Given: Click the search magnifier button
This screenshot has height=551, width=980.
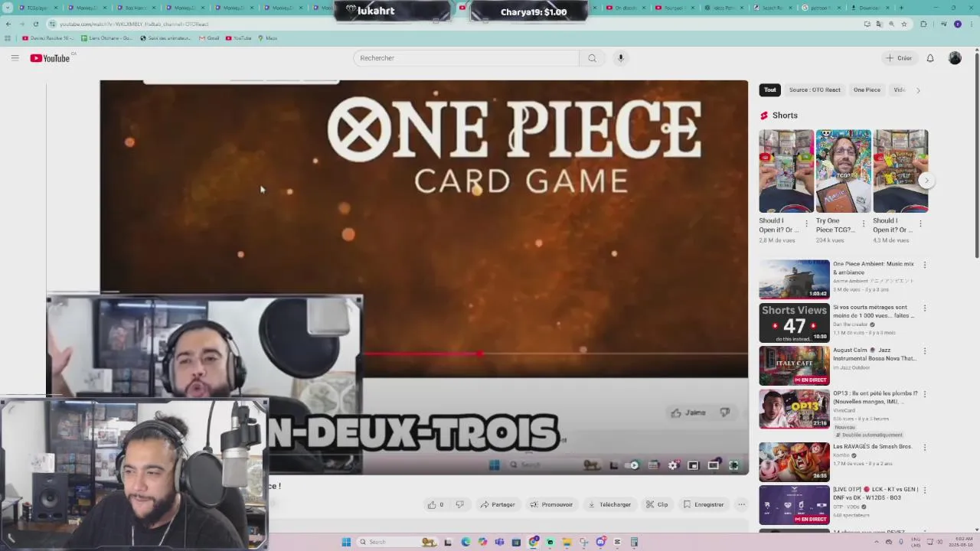Looking at the screenshot, I should [x=592, y=58].
